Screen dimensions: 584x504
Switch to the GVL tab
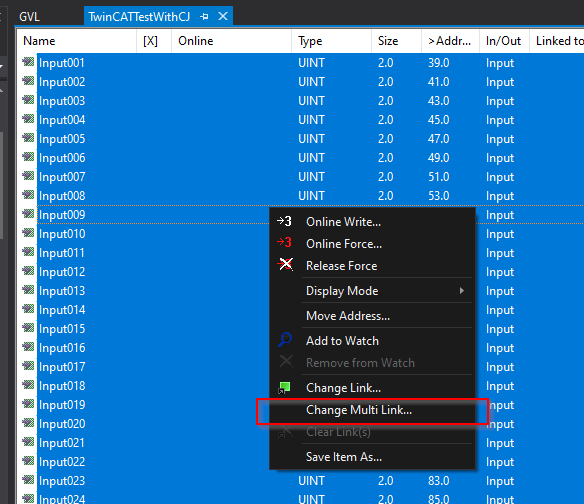point(30,17)
